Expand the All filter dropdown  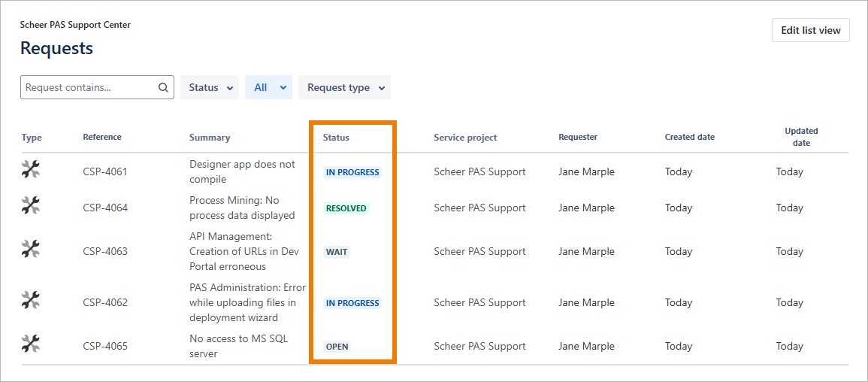(x=268, y=87)
